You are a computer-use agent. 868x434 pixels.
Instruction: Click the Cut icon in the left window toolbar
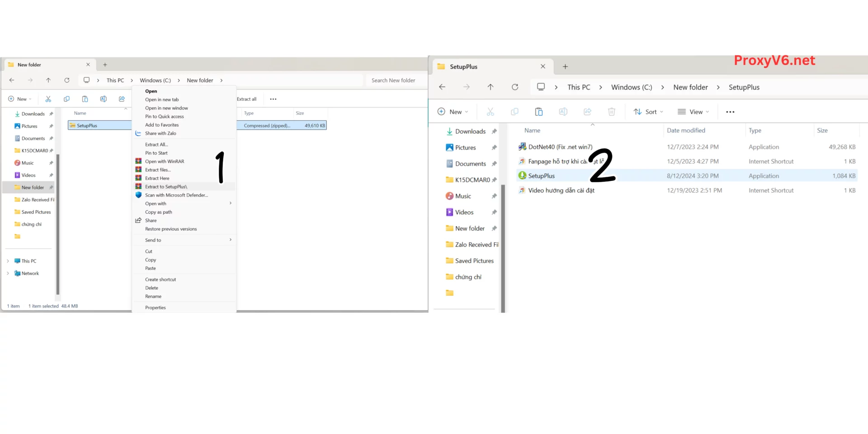coord(48,99)
